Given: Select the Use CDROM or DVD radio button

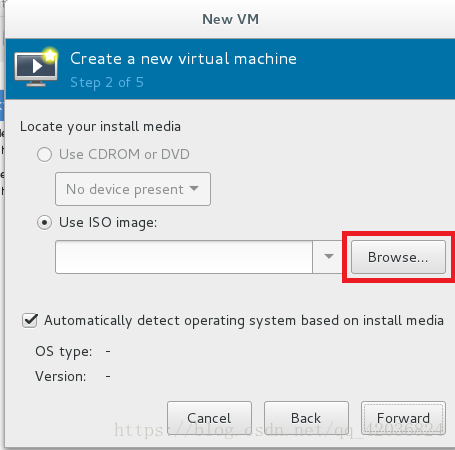Looking at the screenshot, I should click(44, 155).
